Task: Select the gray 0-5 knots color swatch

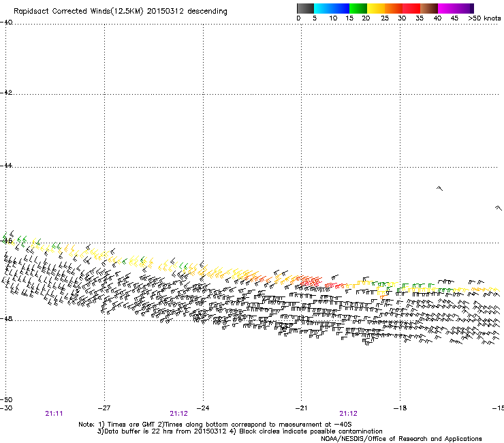Action: coord(305,8)
